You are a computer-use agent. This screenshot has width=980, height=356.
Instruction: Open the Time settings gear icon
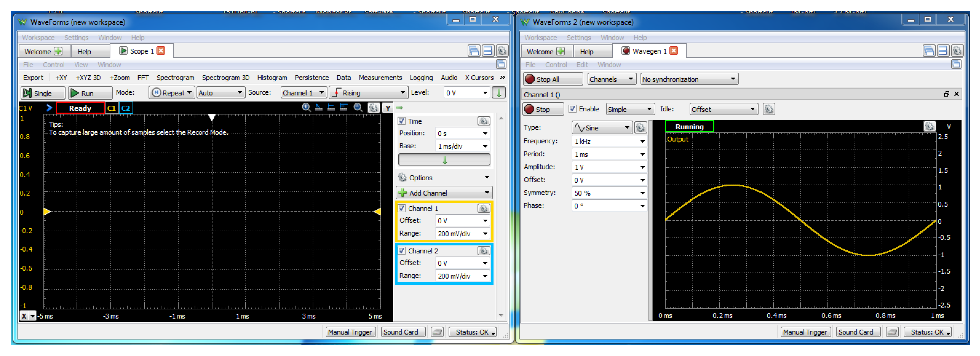[483, 121]
